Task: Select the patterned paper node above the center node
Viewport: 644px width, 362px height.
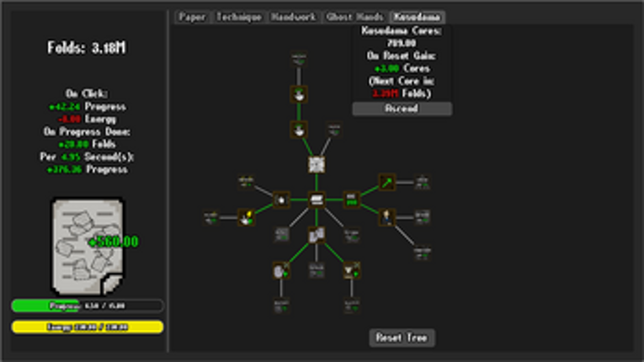Action: 317,165
